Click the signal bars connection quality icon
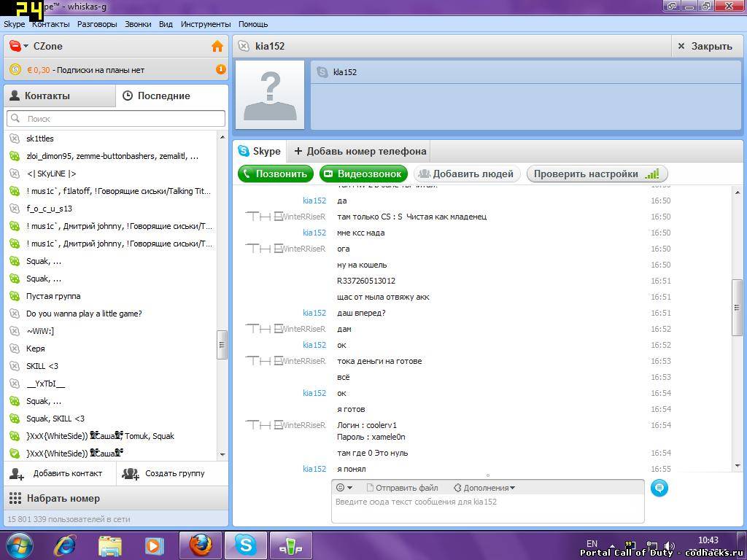747x560 pixels. pos(651,174)
